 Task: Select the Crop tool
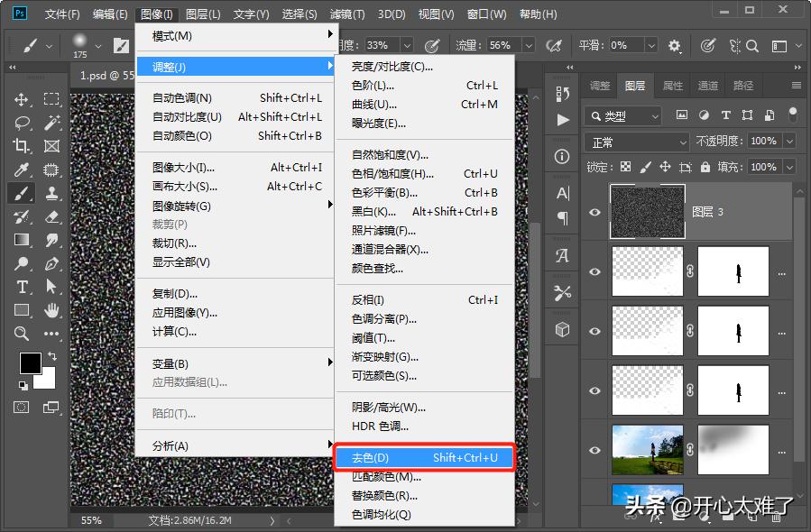[x=20, y=145]
